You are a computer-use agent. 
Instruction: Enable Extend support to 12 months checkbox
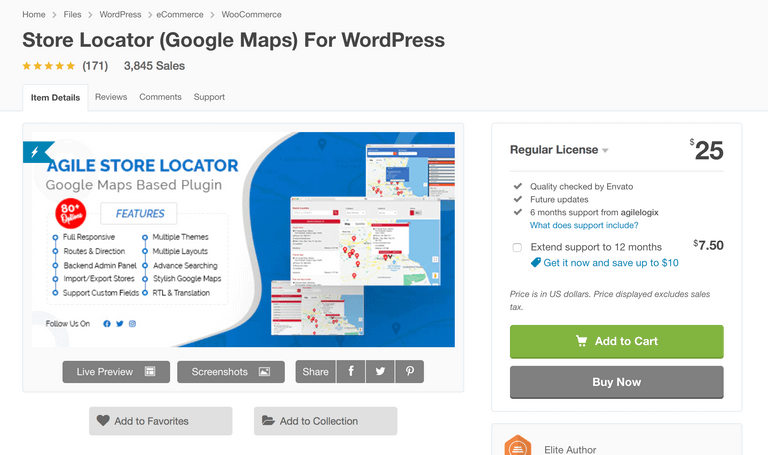pyautogui.click(x=517, y=247)
